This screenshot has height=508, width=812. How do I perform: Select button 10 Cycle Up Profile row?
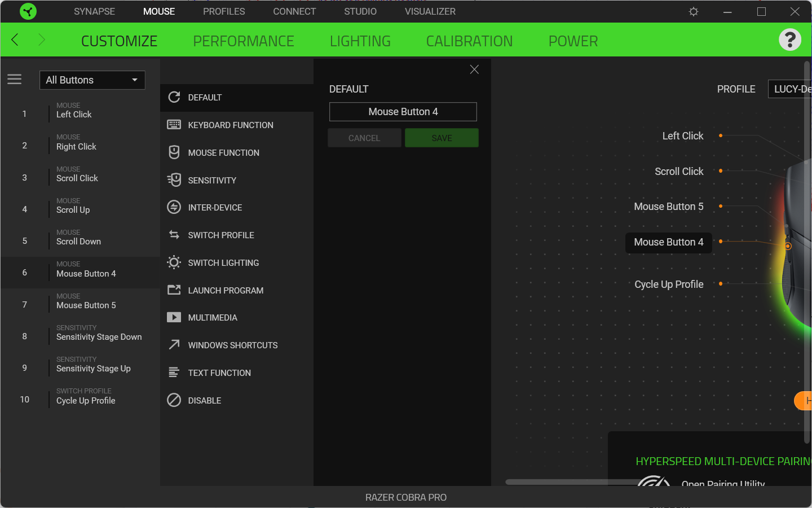[80, 399]
